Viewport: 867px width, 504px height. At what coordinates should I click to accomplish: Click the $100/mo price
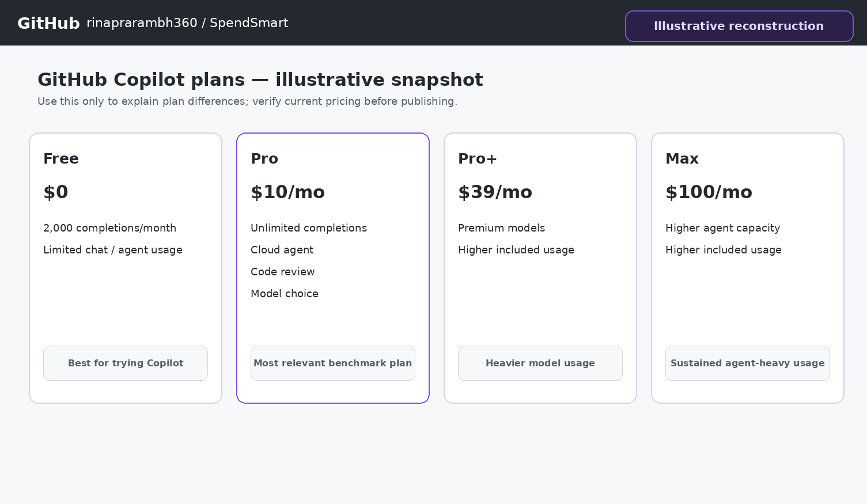point(709,192)
